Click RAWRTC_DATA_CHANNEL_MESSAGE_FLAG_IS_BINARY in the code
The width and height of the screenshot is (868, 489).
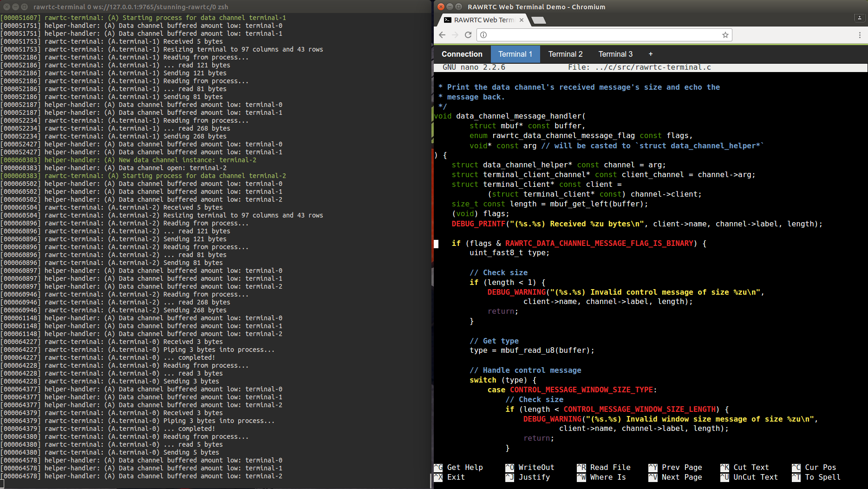point(599,243)
